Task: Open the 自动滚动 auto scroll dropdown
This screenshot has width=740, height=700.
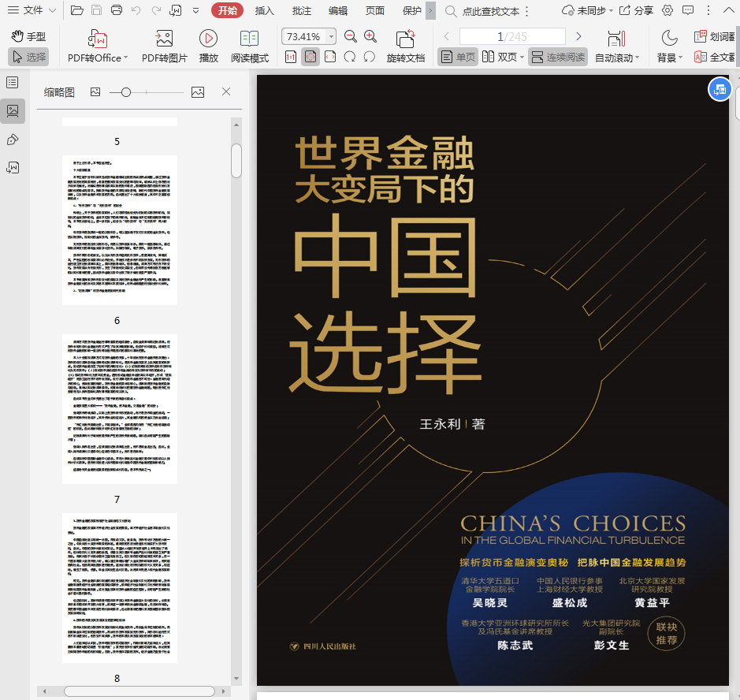Action: pos(617,47)
